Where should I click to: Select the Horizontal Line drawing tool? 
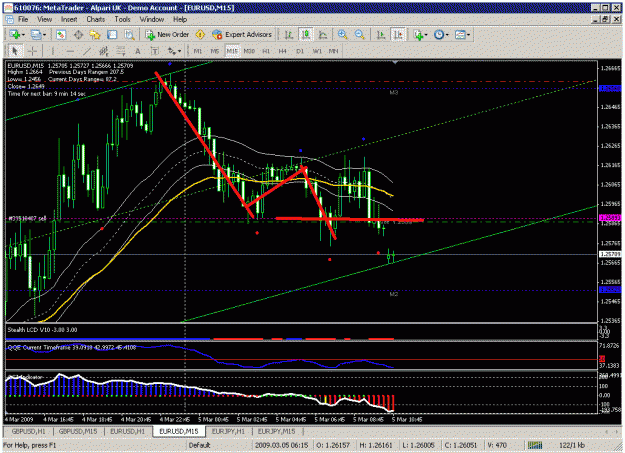pos(70,51)
